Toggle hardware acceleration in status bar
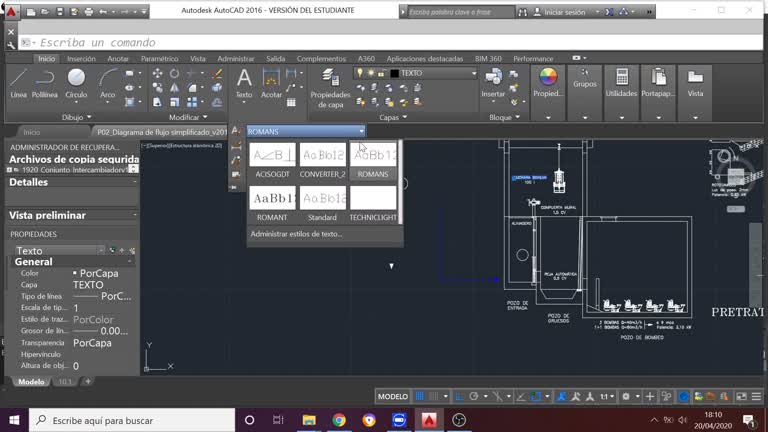The height and width of the screenshot is (432, 768). tap(684, 396)
